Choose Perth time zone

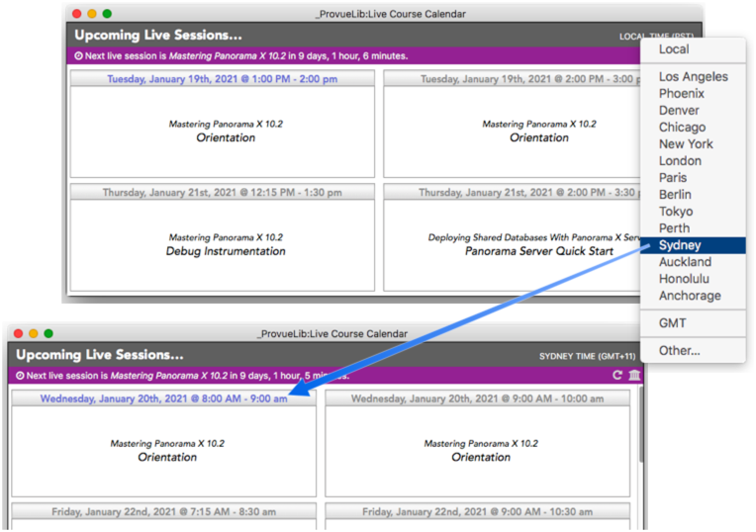[x=693, y=228]
